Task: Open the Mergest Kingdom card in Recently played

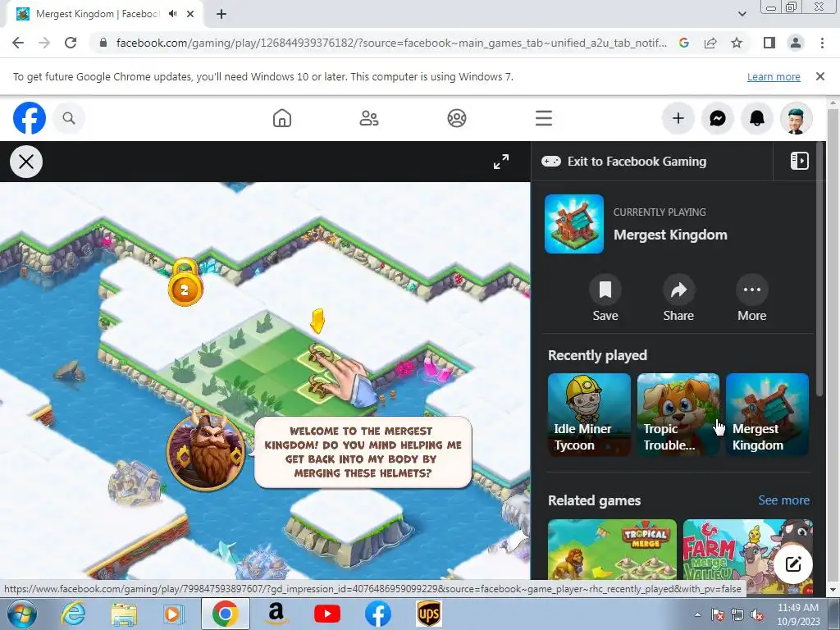Action: tap(767, 414)
